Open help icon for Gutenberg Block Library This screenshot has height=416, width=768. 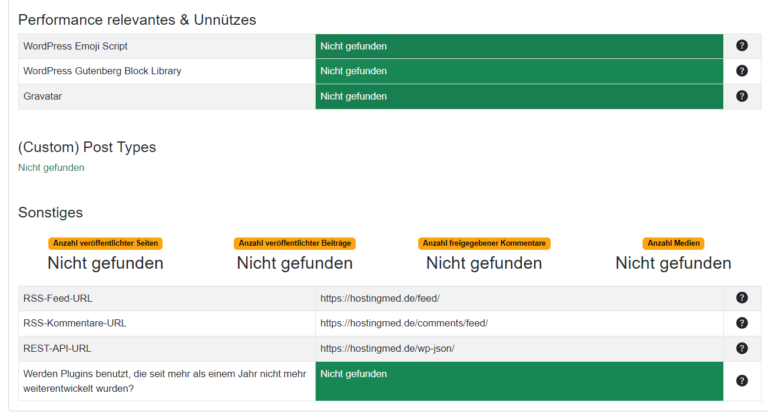(742, 71)
